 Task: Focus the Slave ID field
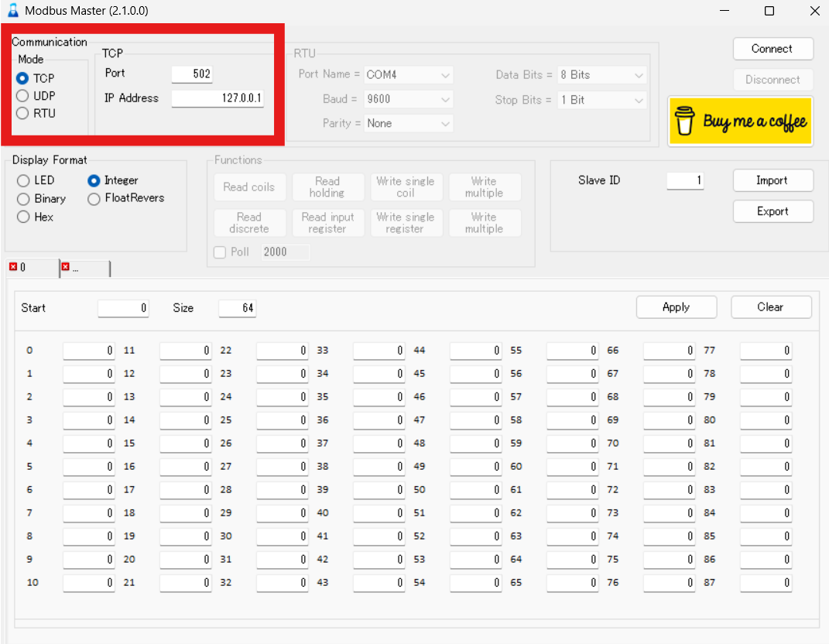point(685,180)
